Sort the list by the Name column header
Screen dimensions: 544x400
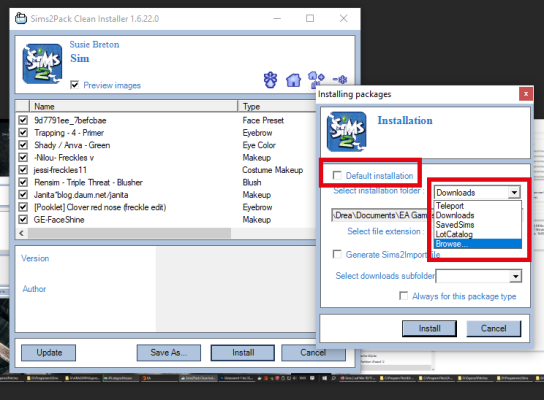(134, 106)
